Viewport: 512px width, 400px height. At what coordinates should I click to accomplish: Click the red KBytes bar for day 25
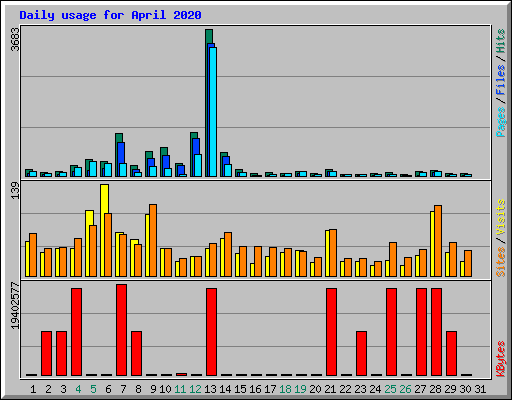(x=391, y=332)
